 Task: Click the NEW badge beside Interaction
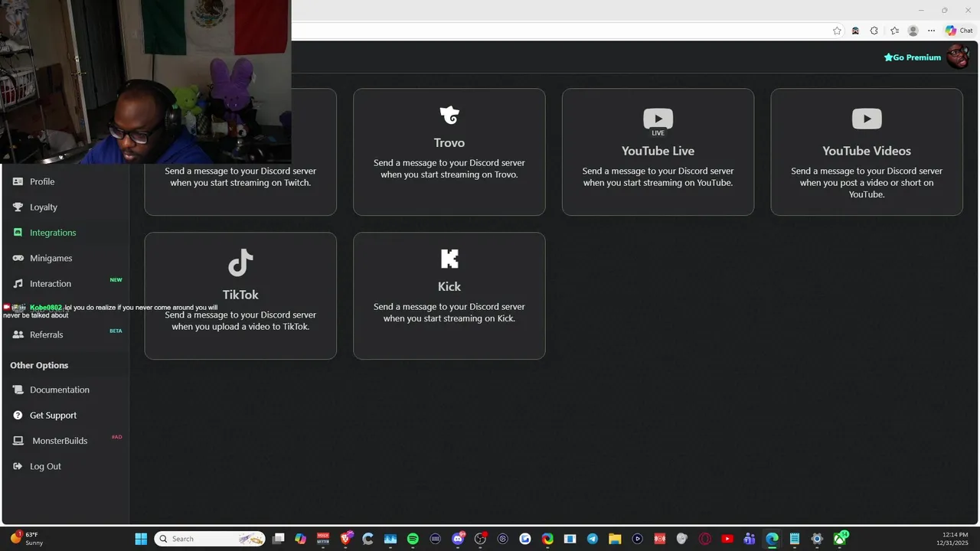tap(116, 280)
